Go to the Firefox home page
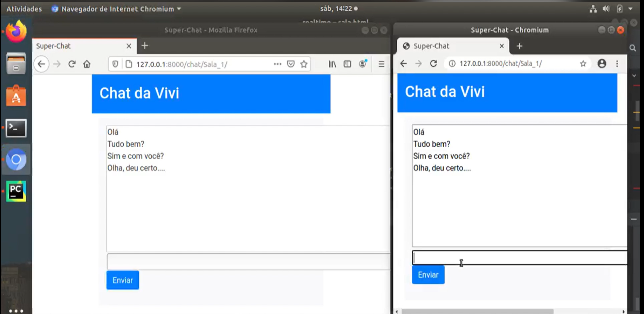 87,64
